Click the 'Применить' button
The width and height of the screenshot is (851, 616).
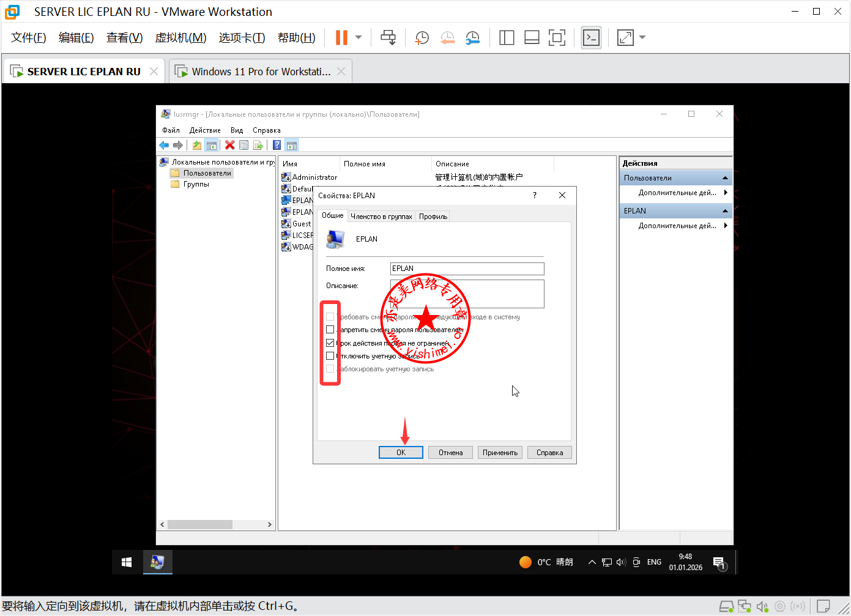(x=500, y=453)
